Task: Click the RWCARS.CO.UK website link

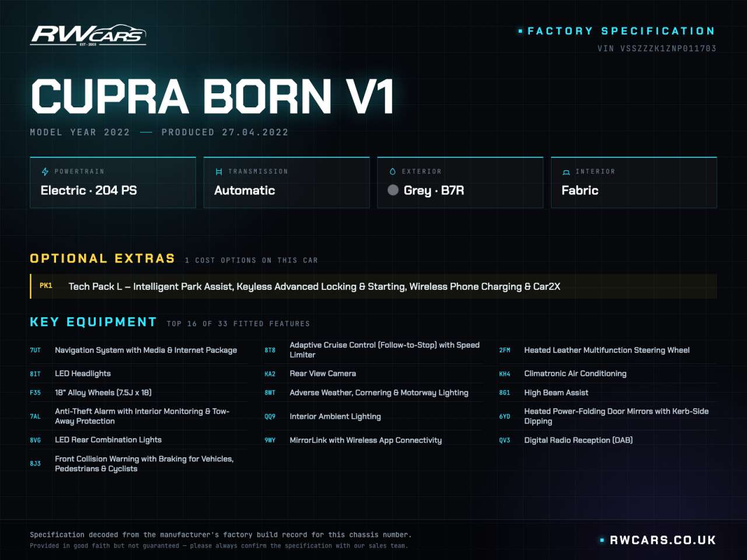Action: pos(662,540)
